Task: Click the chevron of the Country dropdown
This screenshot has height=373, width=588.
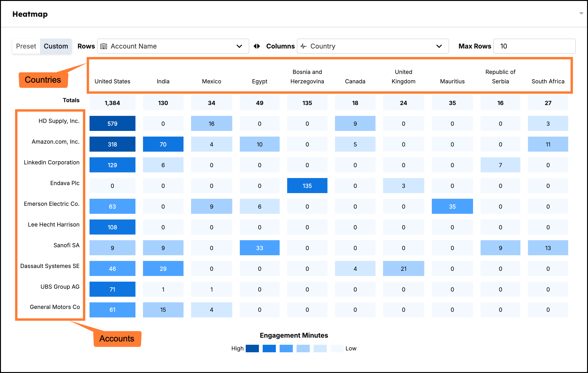Action: click(439, 46)
